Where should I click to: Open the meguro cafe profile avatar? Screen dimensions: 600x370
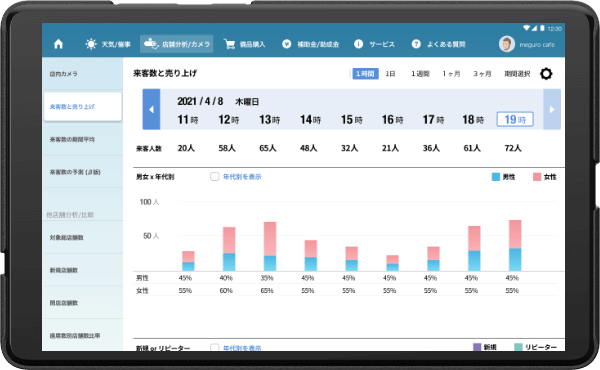pyautogui.click(x=507, y=44)
